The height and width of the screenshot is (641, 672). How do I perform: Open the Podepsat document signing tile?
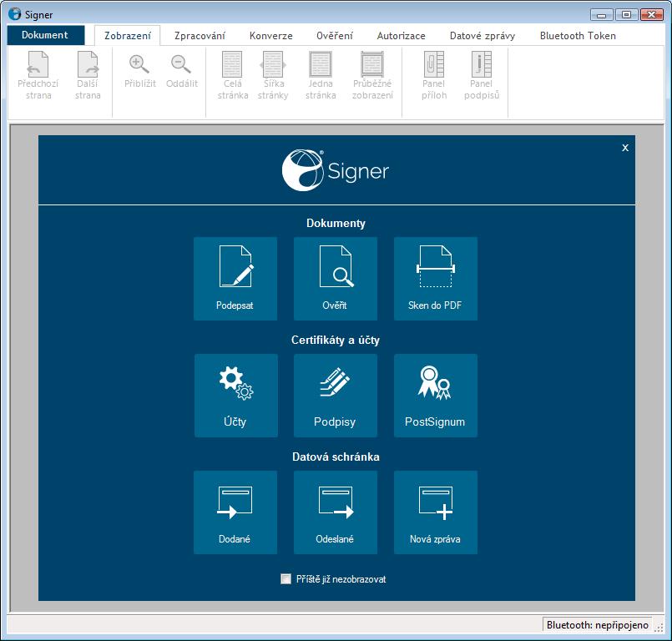point(235,279)
